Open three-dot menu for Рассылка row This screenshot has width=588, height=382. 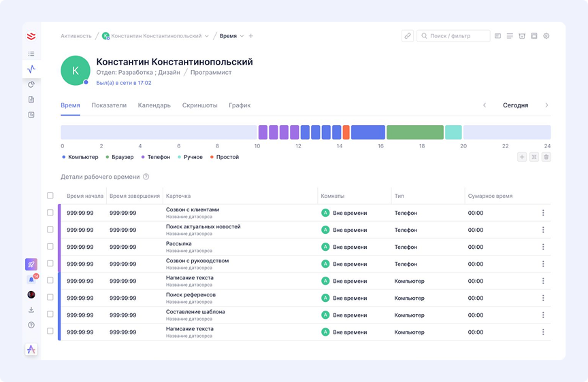[x=542, y=247]
